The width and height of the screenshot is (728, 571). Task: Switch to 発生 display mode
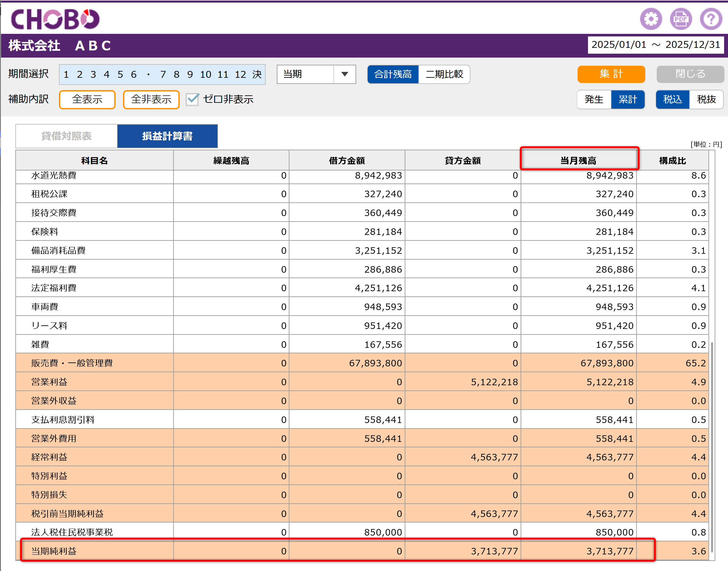594,99
